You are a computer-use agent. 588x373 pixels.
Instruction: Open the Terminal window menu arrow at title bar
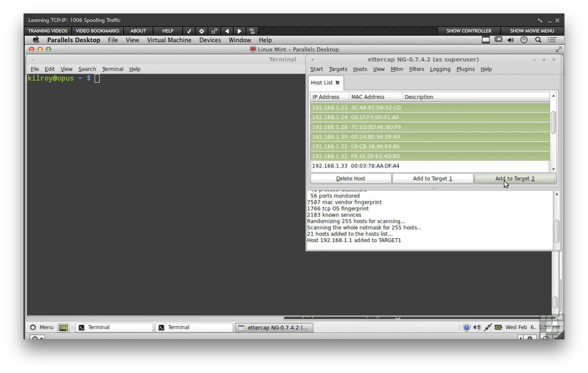[33, 60]
